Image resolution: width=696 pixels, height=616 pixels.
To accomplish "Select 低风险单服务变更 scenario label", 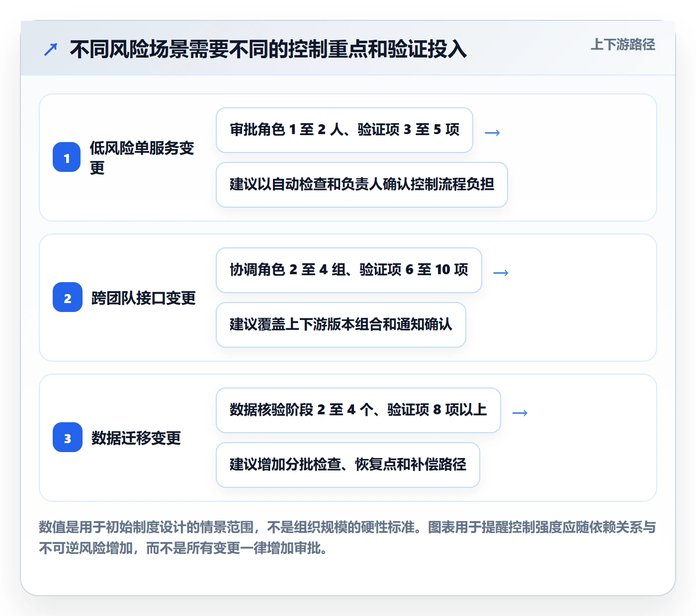I will pyautogui.click(x=142, y=157).
